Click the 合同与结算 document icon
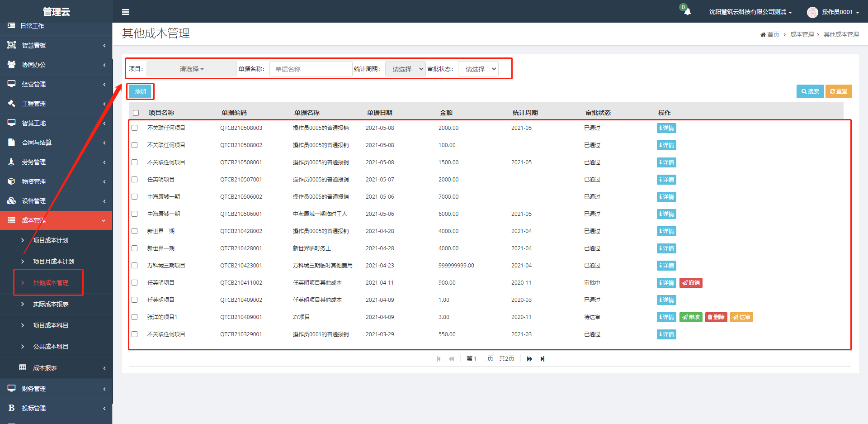This screenshot has width=868, height=424. [12, 143]
